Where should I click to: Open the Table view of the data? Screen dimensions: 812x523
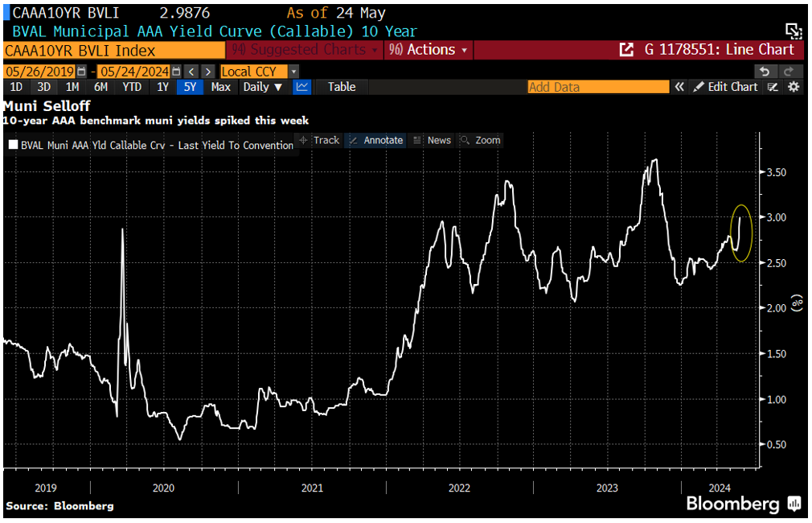[341, 86]
